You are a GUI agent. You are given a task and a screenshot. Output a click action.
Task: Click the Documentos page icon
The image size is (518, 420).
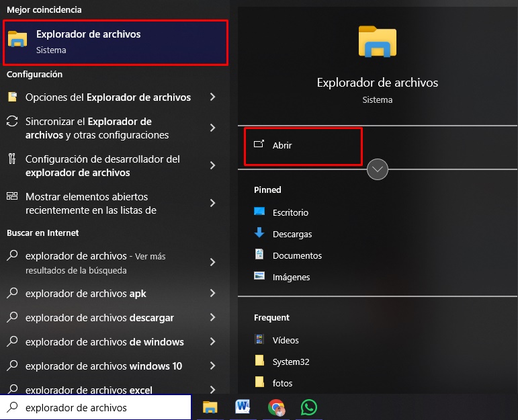click(259, 254)
